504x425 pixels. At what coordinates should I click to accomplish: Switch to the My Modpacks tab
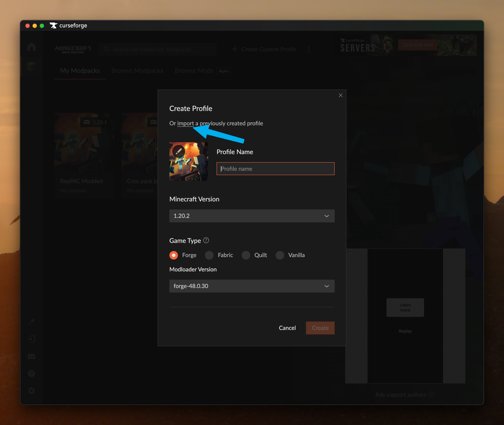coord(80,71)
